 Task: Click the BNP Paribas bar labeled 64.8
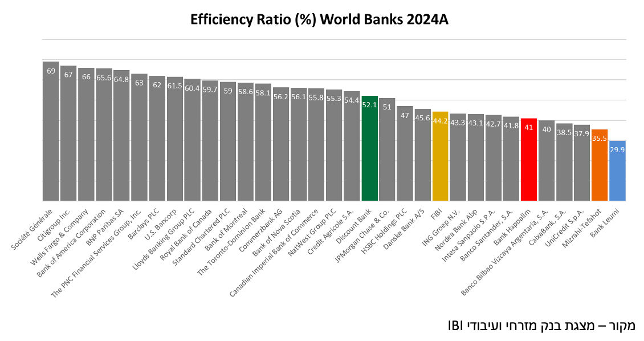tap(121, 136)
